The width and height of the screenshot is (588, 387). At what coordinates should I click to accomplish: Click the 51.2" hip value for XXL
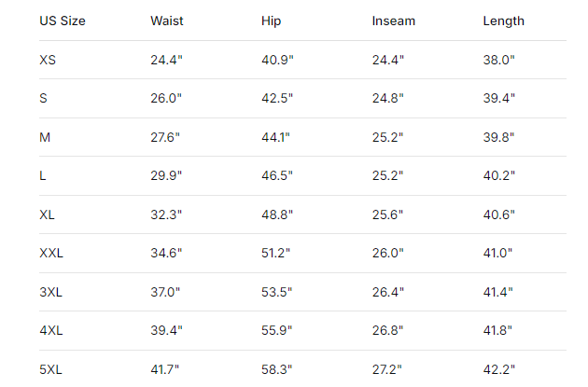[x=277, y=253]
